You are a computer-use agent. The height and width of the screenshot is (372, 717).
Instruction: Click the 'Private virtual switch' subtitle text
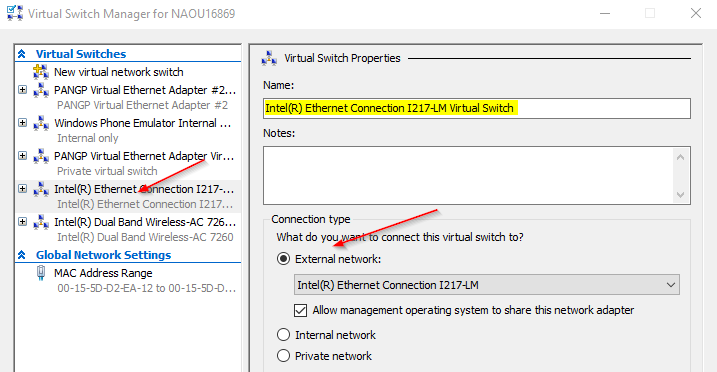tap(107, 171)
